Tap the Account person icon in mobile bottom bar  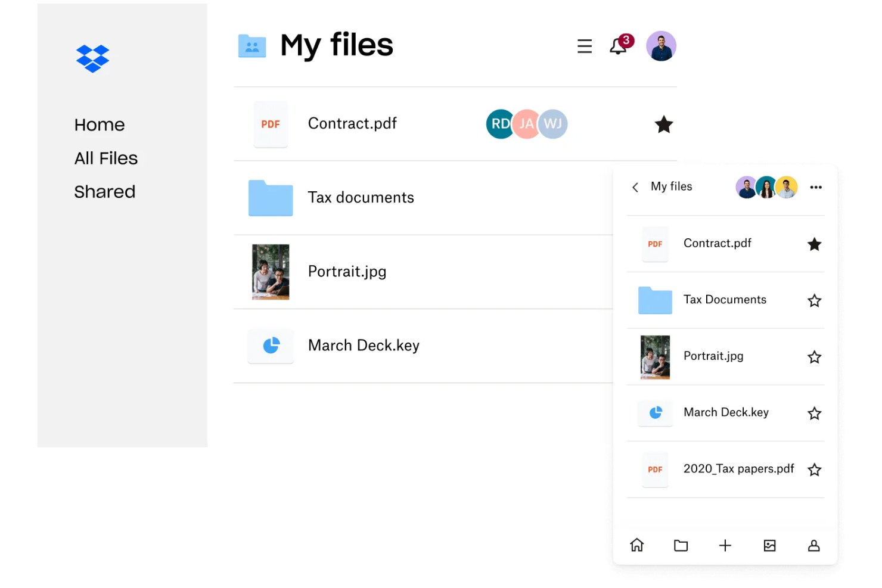click(814, 545)
